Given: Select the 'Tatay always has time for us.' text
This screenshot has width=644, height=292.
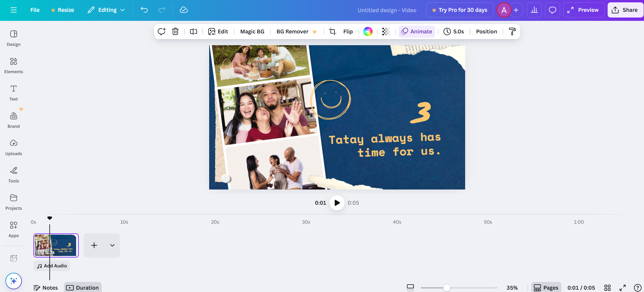Looking at the screenshot, I should coord(385,145).
